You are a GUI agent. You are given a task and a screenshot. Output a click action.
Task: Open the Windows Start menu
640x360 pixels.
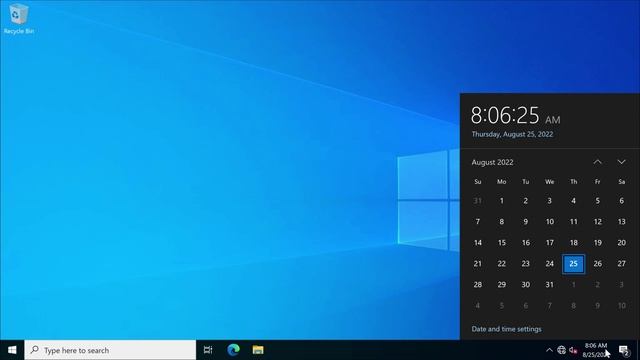click(x=12, y=350)
